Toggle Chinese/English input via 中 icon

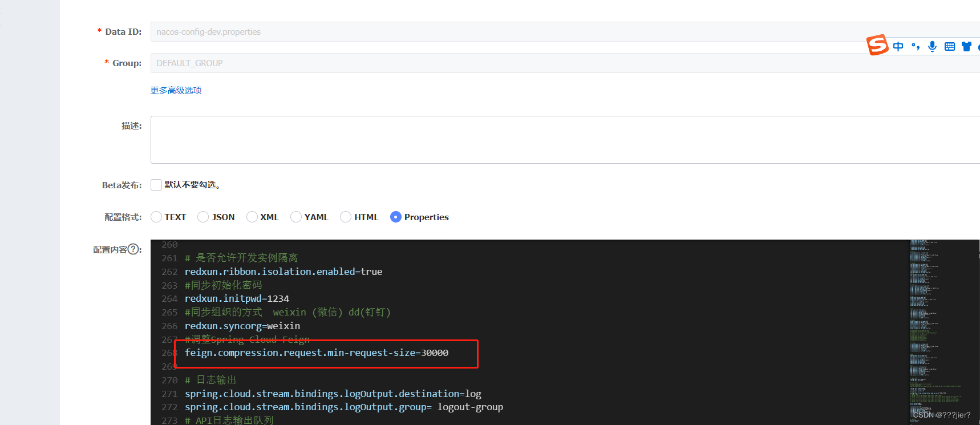(x=898, y=46)
